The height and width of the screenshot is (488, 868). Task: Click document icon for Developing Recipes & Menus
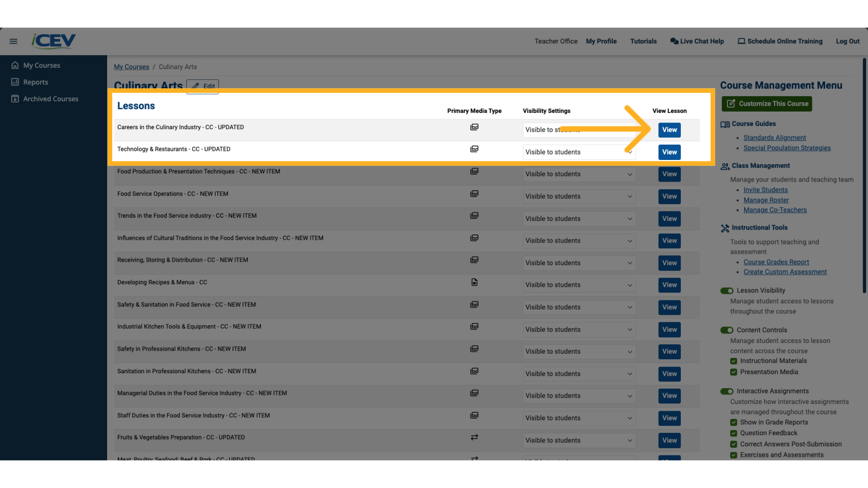pos(474,282)
